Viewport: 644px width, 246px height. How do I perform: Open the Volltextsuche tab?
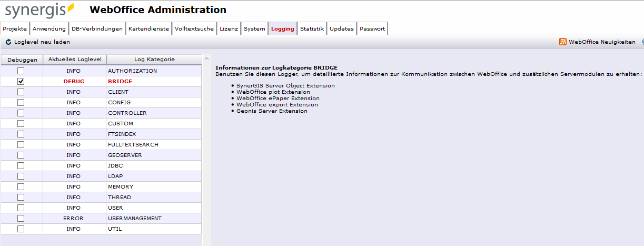pyautogui.click(x=194, y=29)
